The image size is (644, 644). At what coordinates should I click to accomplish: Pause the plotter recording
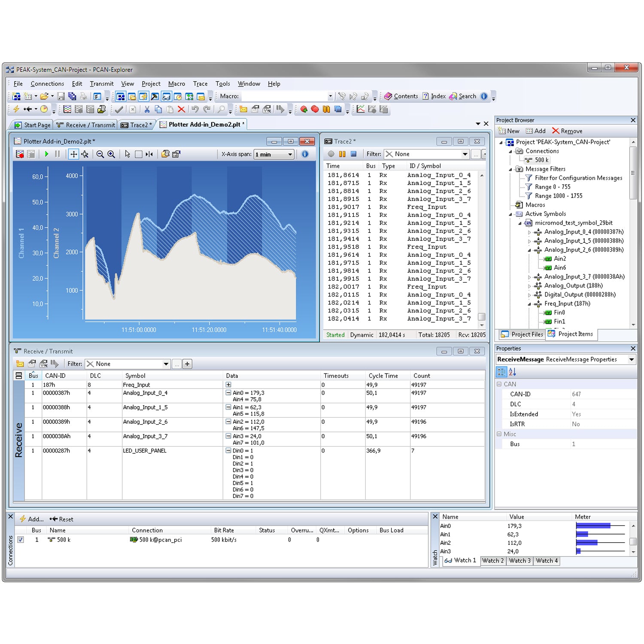click(58, 154)
